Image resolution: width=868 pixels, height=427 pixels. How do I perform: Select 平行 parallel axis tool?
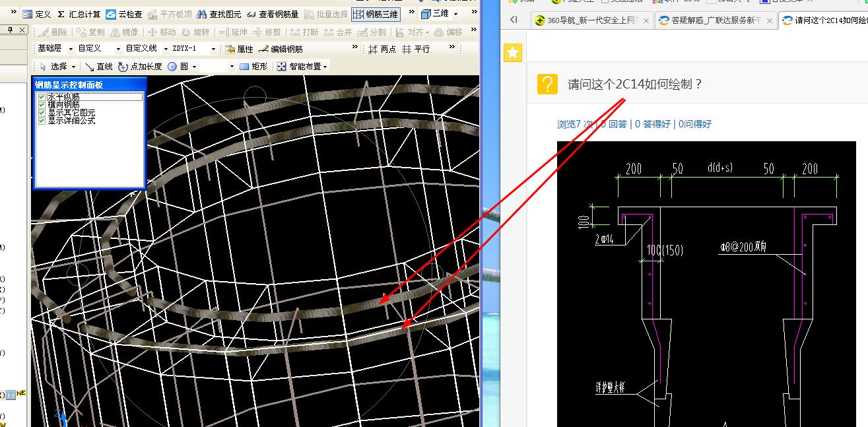[416, 49]
